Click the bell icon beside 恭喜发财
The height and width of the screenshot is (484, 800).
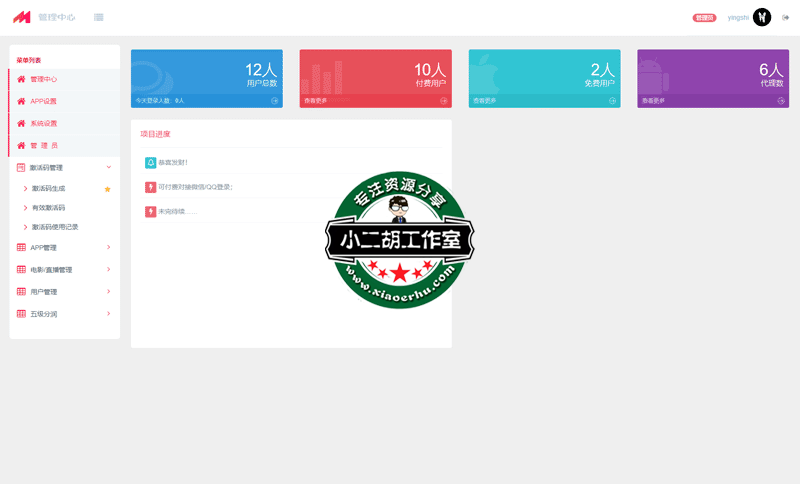pos(151,162)
